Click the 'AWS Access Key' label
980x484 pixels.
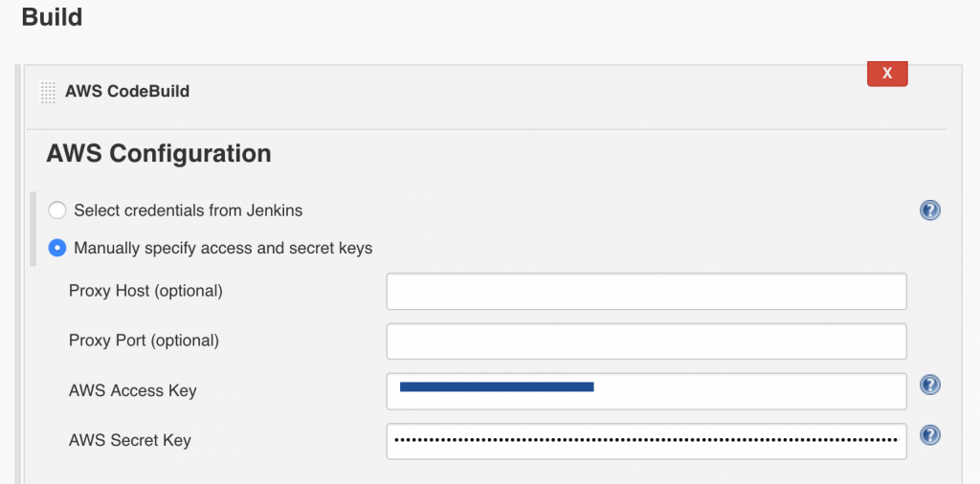click(132, 391)
